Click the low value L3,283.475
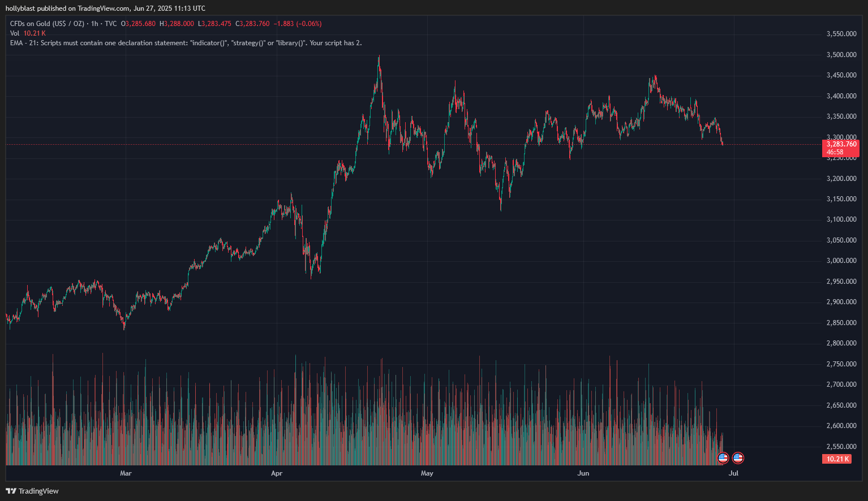 (x=214, y=24)
